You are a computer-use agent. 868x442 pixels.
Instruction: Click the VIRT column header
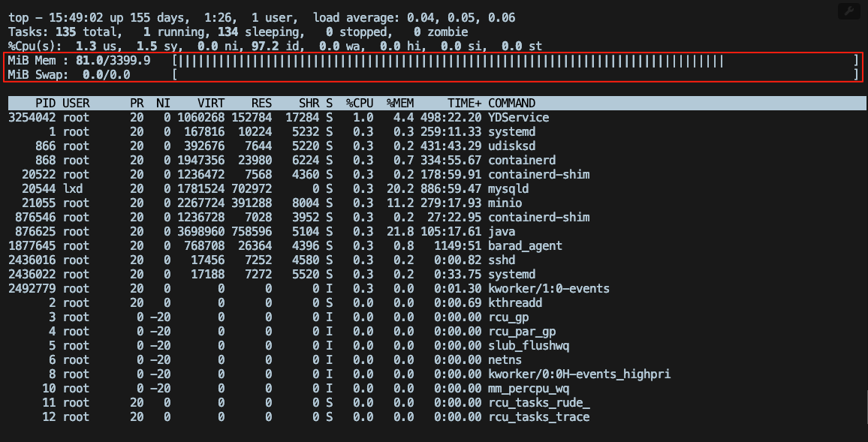pyautogui.click(x=211, y=103)
